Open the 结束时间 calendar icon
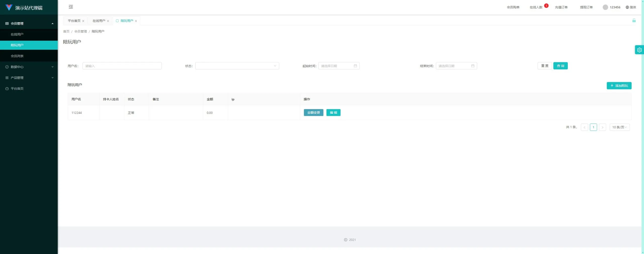This screenshot has height=254, width=644. tap(473, 66)
